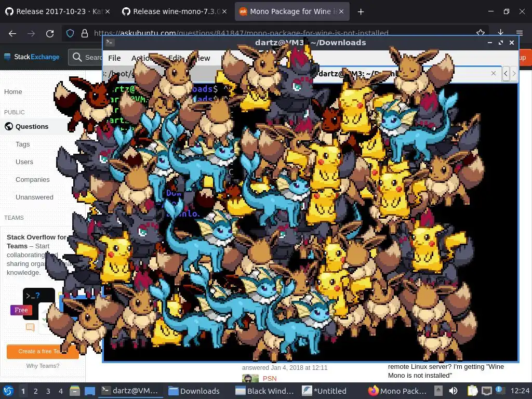Switch to Release 2017-10-23 tab
The image size is (532, 399).
[58, 11]
